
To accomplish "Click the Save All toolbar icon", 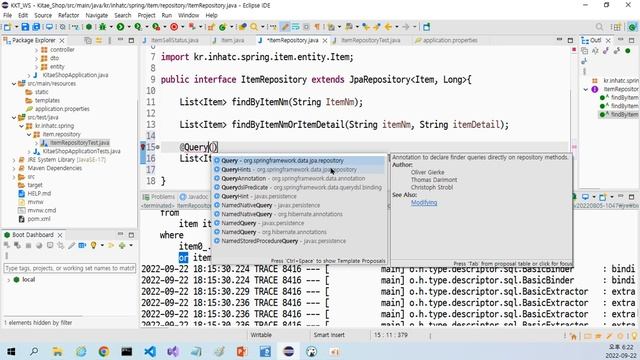I will click(x=36, y=27).
